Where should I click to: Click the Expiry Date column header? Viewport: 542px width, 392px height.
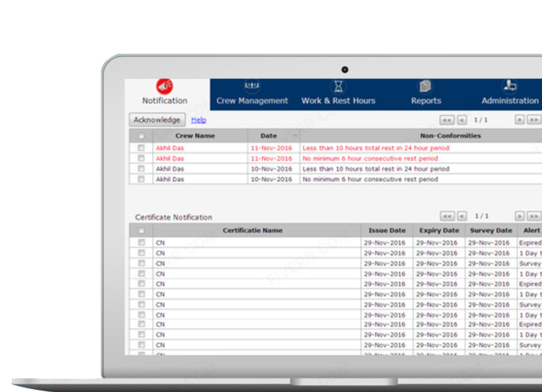439,231
